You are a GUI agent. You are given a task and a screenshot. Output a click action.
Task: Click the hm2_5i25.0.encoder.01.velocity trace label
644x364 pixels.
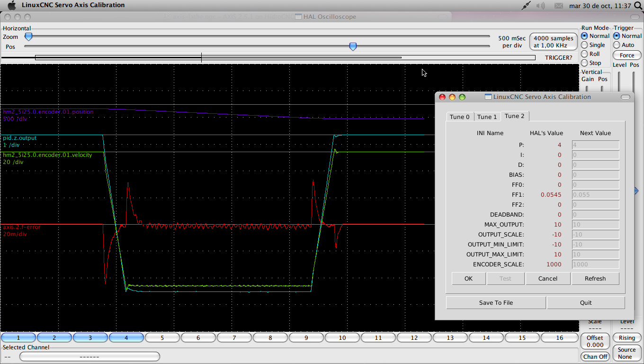click(x=47, y=155)
